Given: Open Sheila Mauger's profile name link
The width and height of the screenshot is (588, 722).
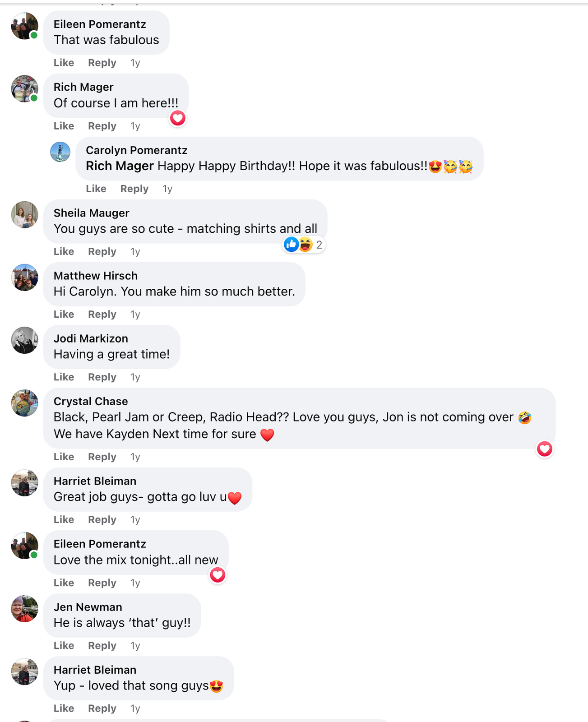Looking at the screenshot, I should pyautogui.click(x=91, y=213).
